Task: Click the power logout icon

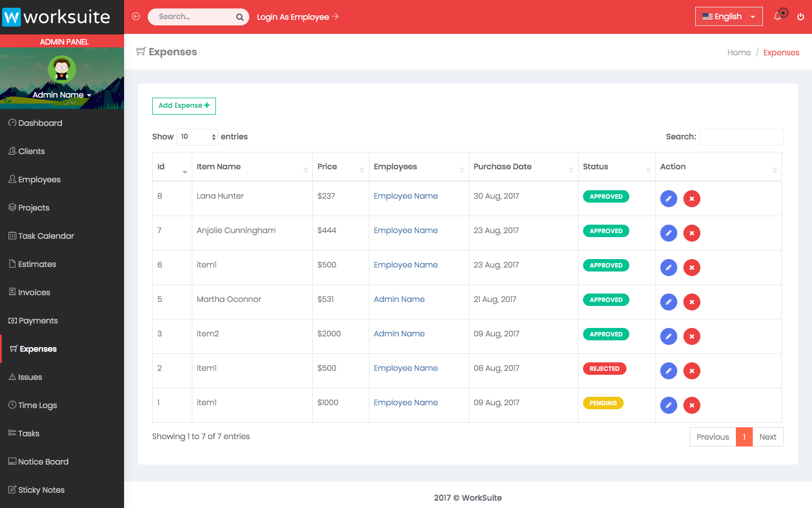Action: pyautogui.click(x=801, y=17)
